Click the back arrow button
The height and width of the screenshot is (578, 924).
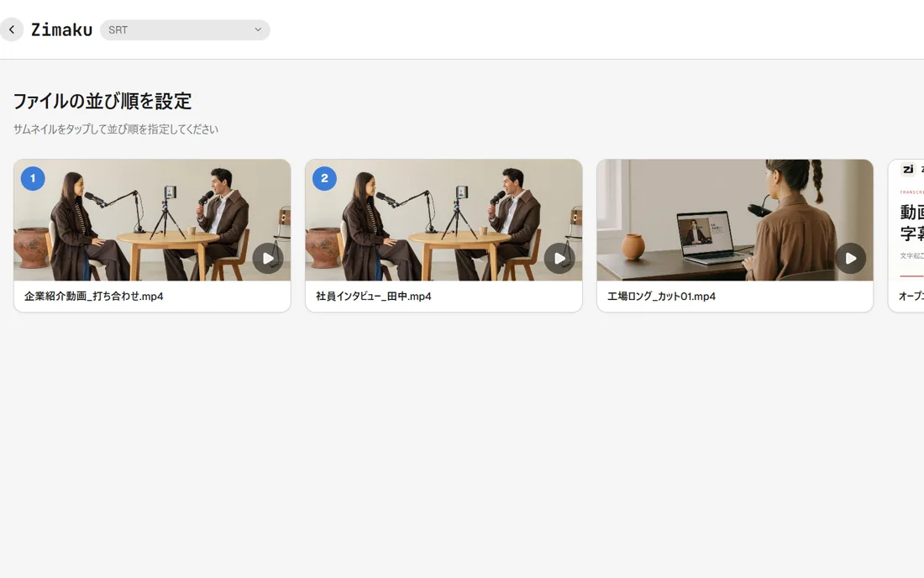click(x=11, y=29)
